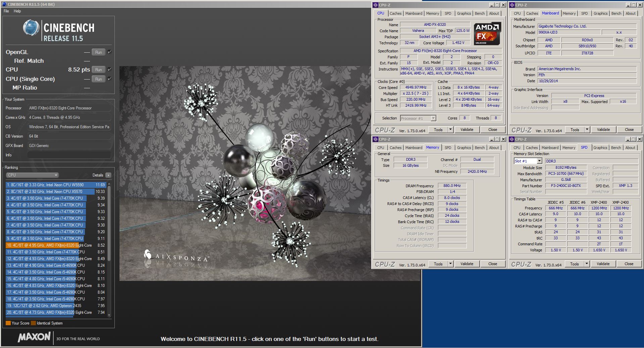Click the rendered Cinebench scene image

coord(270,173)
